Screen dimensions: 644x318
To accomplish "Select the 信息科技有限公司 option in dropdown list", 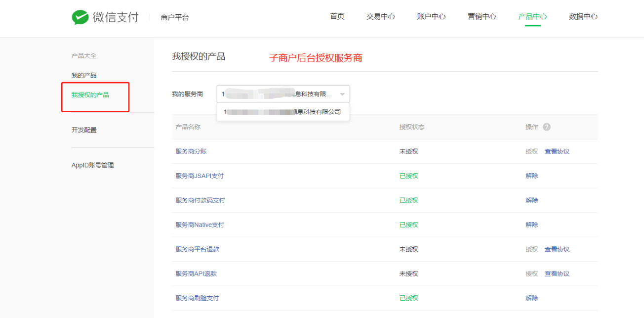I will (283, 112).
